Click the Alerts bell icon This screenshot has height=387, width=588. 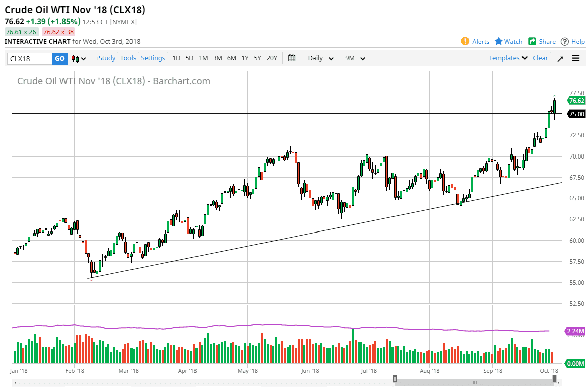pyautogui.click(x=465, y=41)
